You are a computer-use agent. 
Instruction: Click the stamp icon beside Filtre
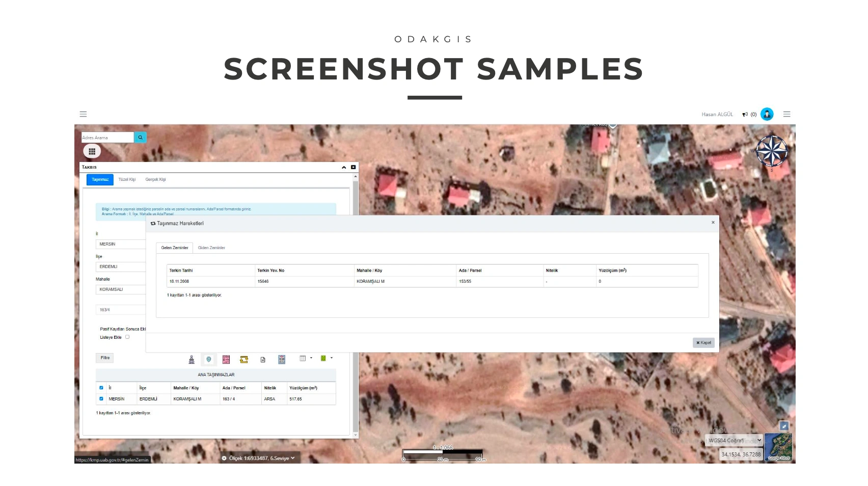pos(192,360)
